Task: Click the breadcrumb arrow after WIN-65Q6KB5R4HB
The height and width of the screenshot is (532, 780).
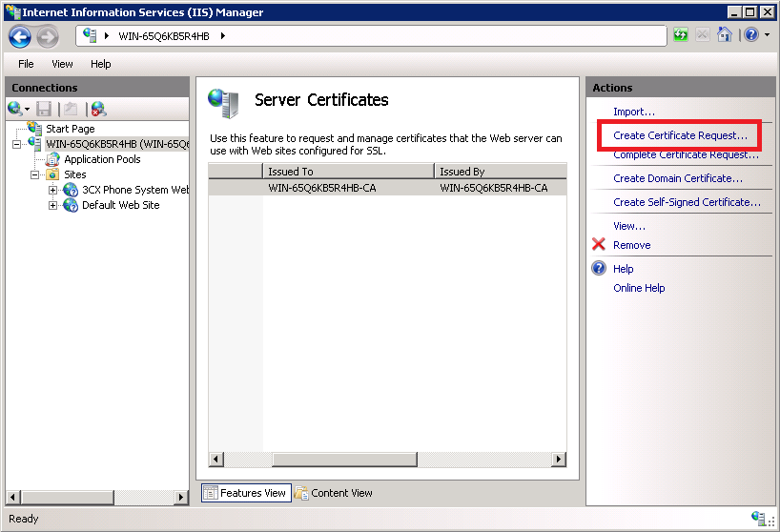Action: coord(223,36)
